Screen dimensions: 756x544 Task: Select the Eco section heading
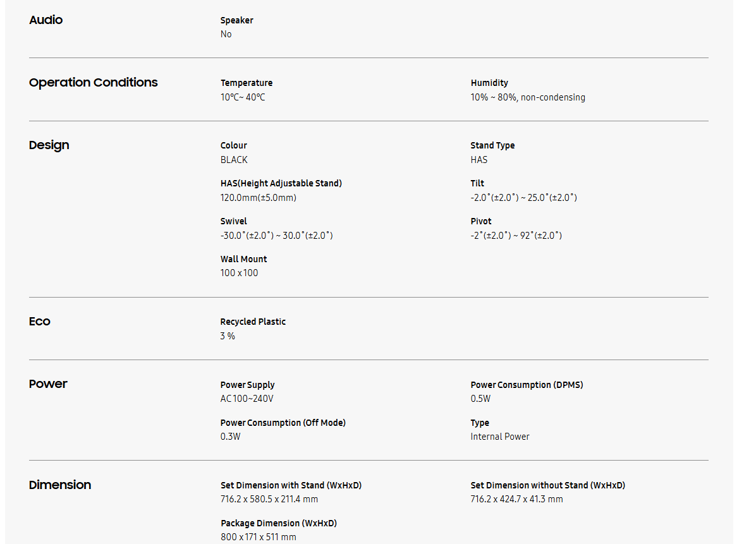tap(40, 322)
